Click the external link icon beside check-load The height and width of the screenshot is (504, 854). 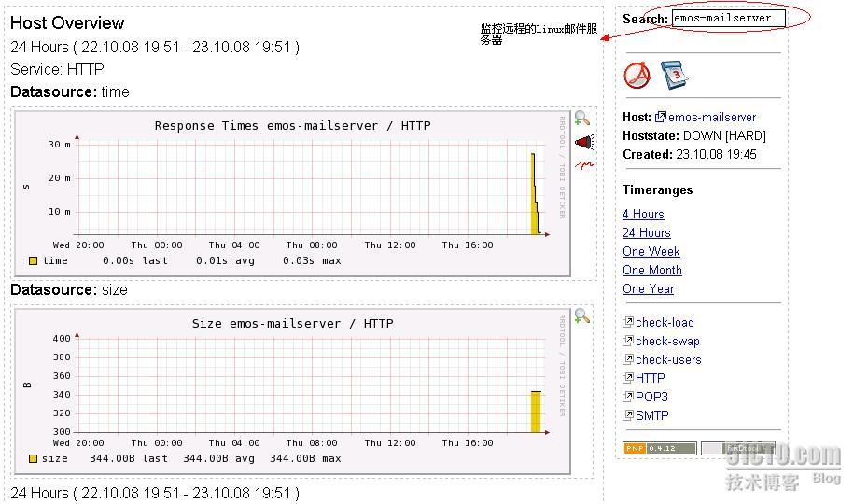[628, 322]
